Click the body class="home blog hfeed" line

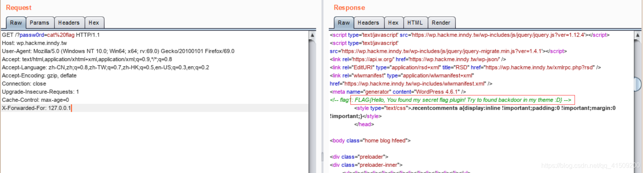(370, 141)
